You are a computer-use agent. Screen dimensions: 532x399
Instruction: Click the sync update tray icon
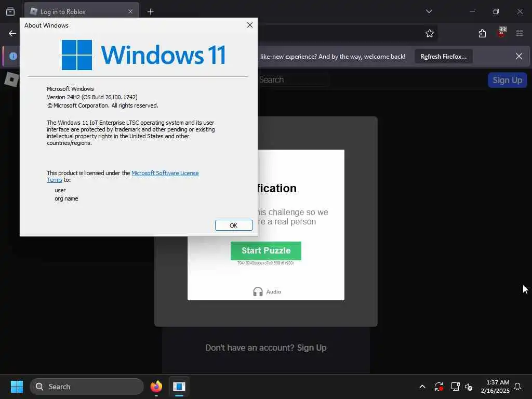pyautogui.click(x=438, y=387)
